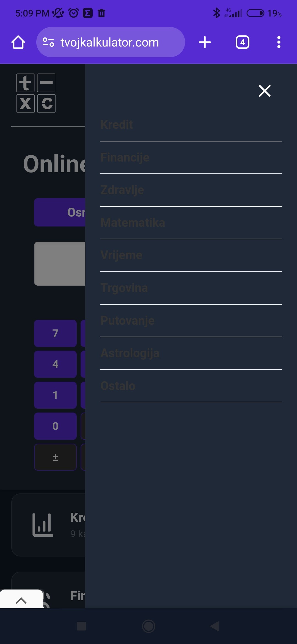Open the Trgovina menu entry
Screen dimensions: 297x644
click(124, 288)
